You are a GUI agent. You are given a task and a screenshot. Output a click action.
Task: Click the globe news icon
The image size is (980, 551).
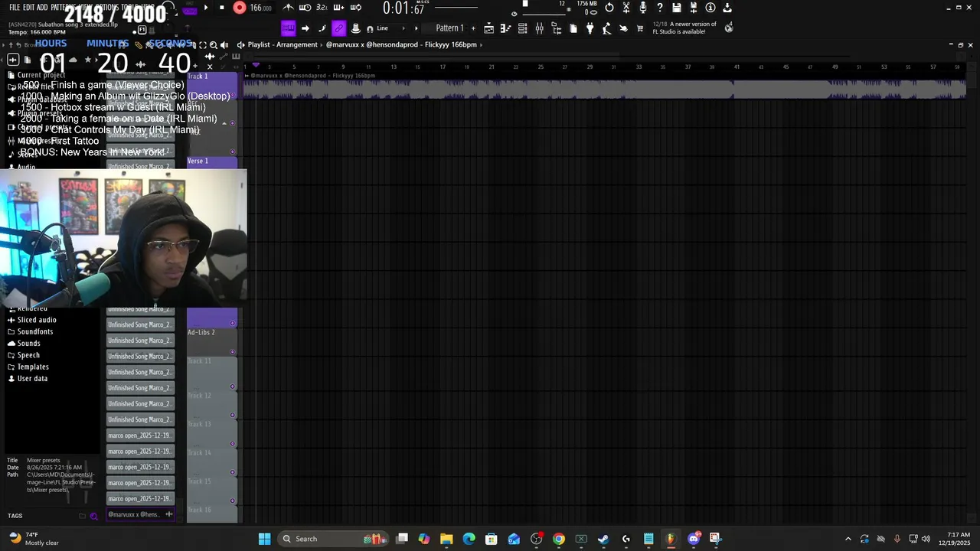728,28
